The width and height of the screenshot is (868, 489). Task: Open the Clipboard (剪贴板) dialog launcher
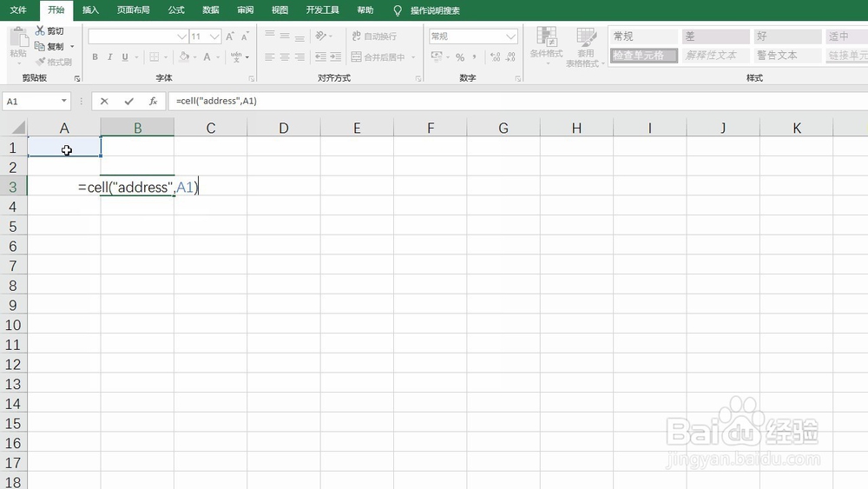(77, 79)
